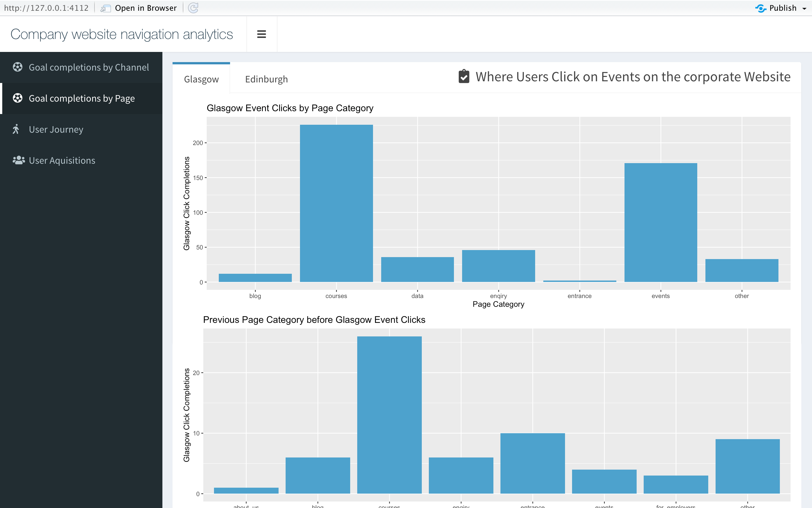Click the events bar in top chart
This screenshot has width=812, height=508.
[x=661, y=222]
